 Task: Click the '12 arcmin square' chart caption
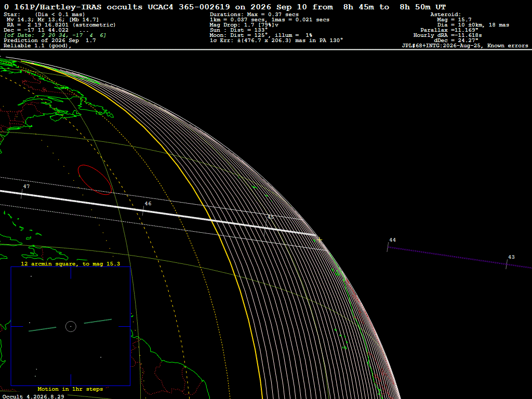click(x=71, y=263)
